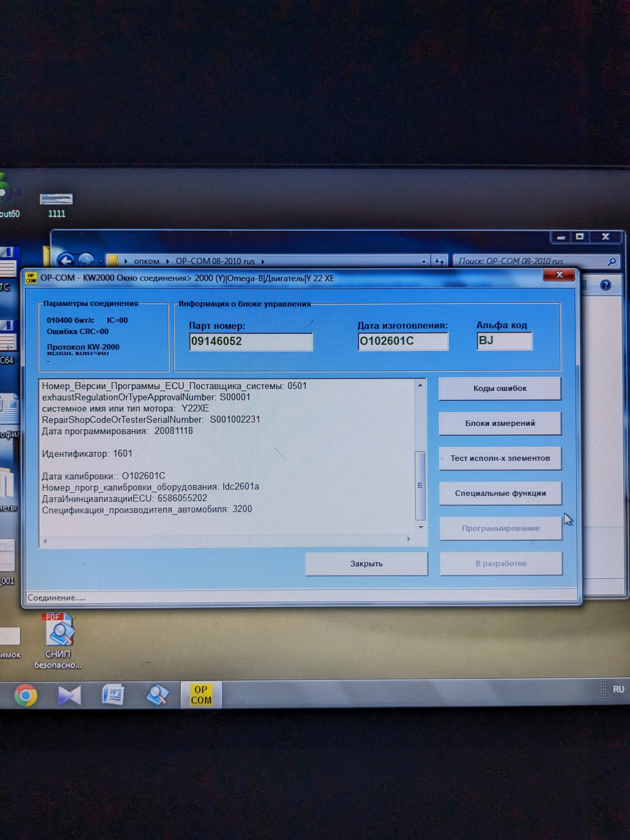The height and width of the screenshot is (840, 630).
Task: Click the Парт номер field 09146052
Action: tap(251, 342)
